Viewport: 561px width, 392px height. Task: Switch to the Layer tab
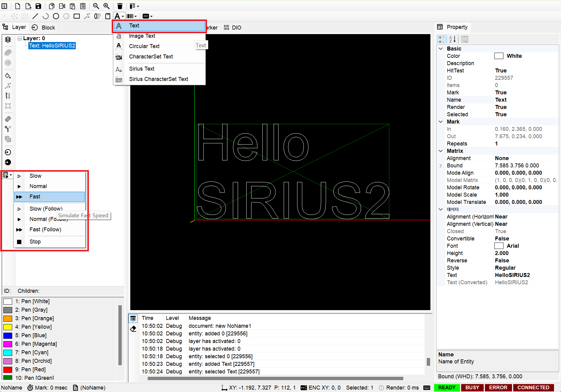(15, 27)
